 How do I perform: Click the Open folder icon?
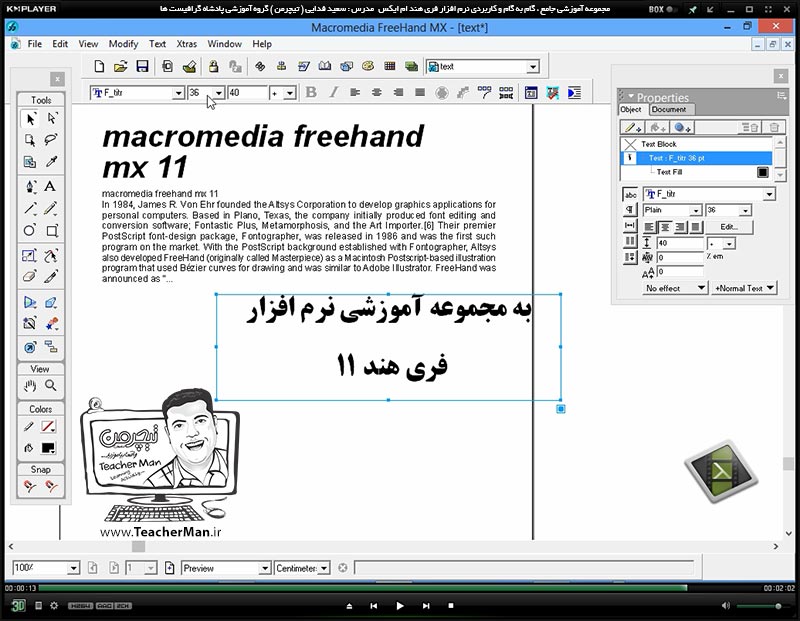tap(120, 66)
